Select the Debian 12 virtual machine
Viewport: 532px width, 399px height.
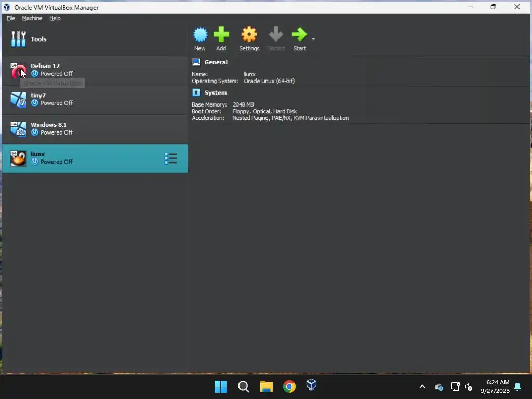[95, 70]
